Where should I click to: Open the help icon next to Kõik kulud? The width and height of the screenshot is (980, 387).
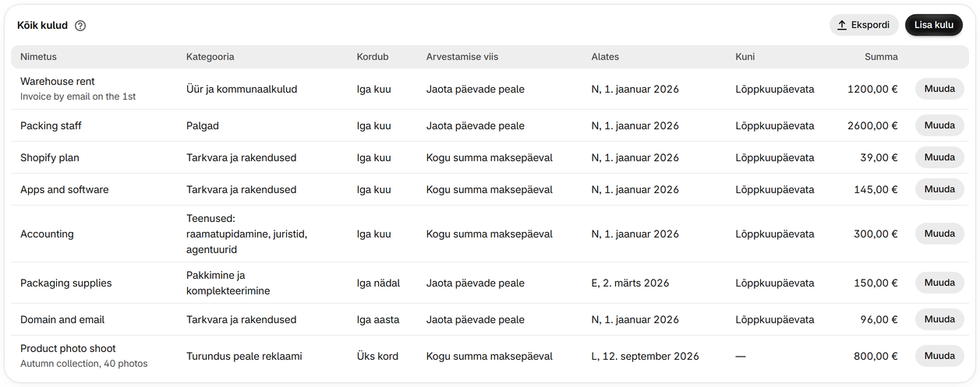[x=80, y=26]
